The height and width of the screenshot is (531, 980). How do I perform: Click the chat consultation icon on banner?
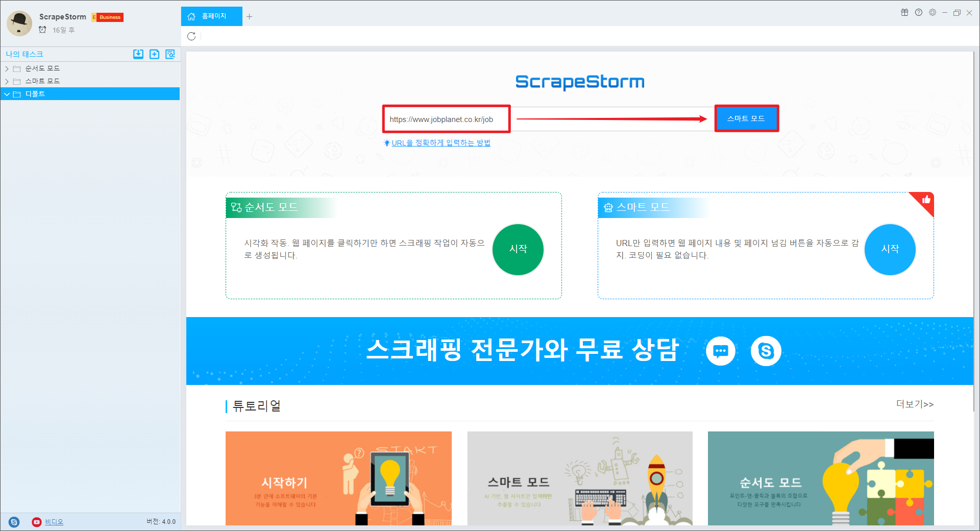click(720, 351)
